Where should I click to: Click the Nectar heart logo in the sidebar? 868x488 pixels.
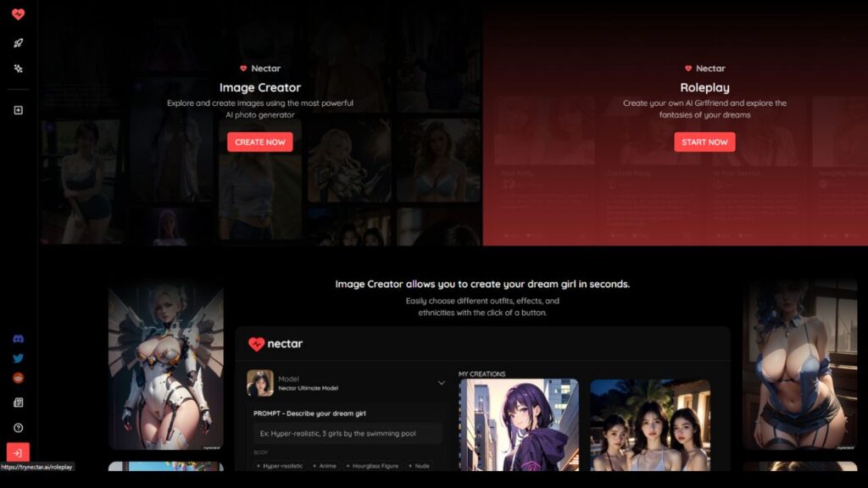point(19,14)
